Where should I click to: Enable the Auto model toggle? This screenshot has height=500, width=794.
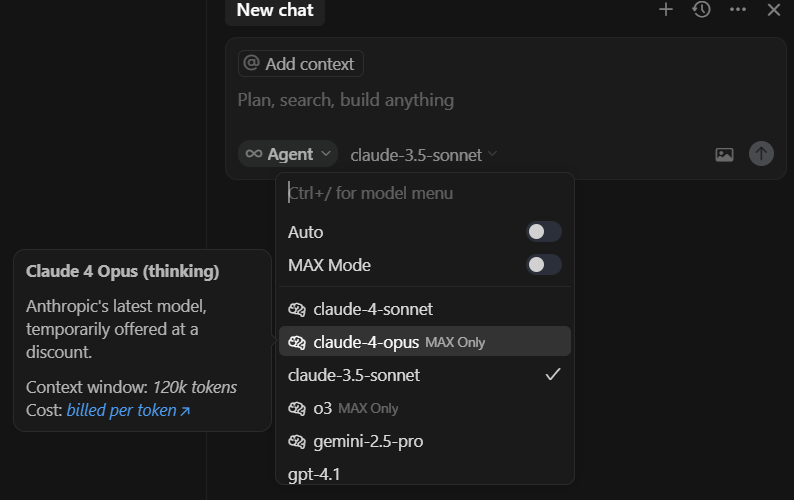(544, 232)
